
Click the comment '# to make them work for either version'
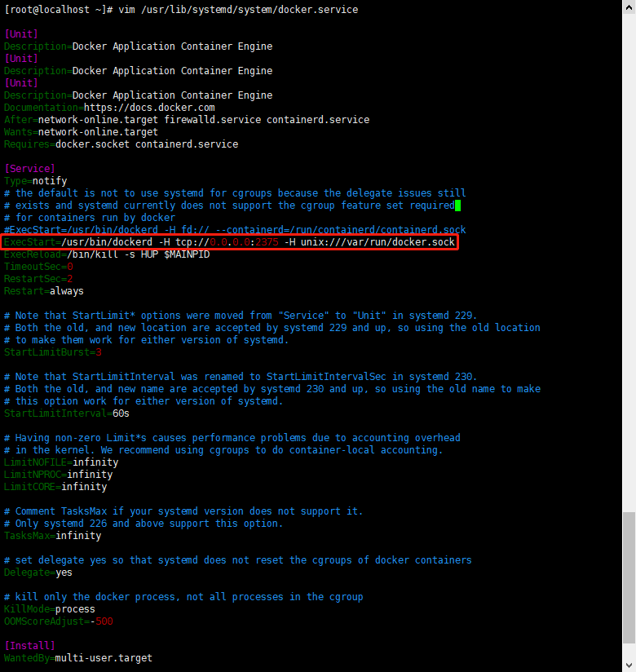147,340
